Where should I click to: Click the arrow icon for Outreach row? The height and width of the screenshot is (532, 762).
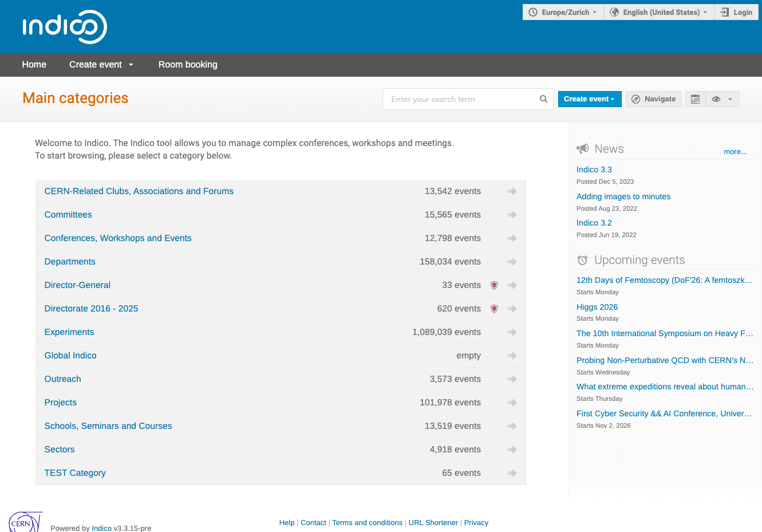point(512,379)
